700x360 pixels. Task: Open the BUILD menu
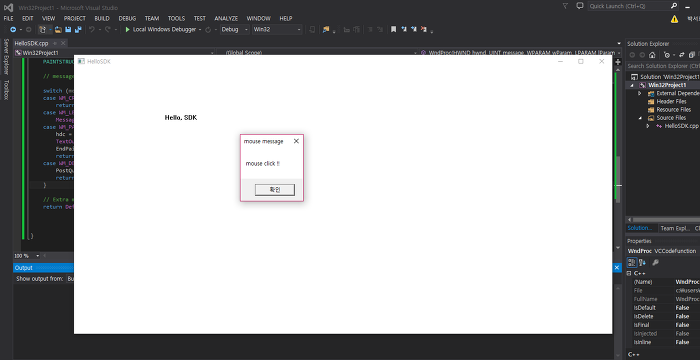[x=102, y=18]
